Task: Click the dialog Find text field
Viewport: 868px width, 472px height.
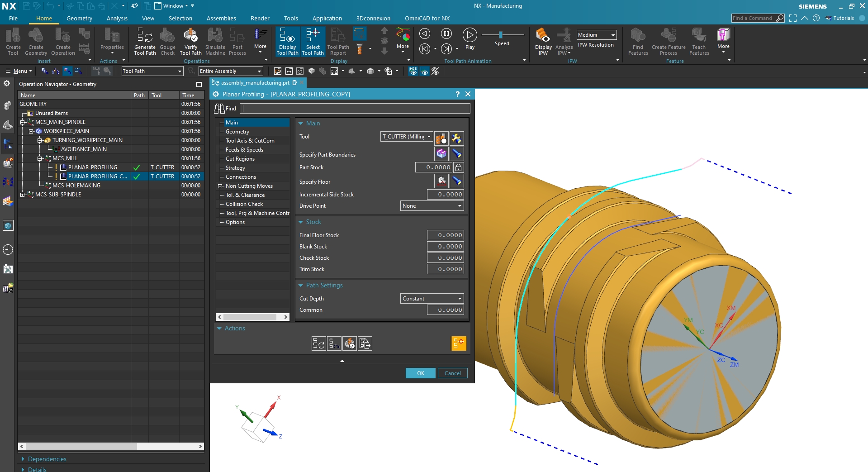Action: [x=355, y=109]
